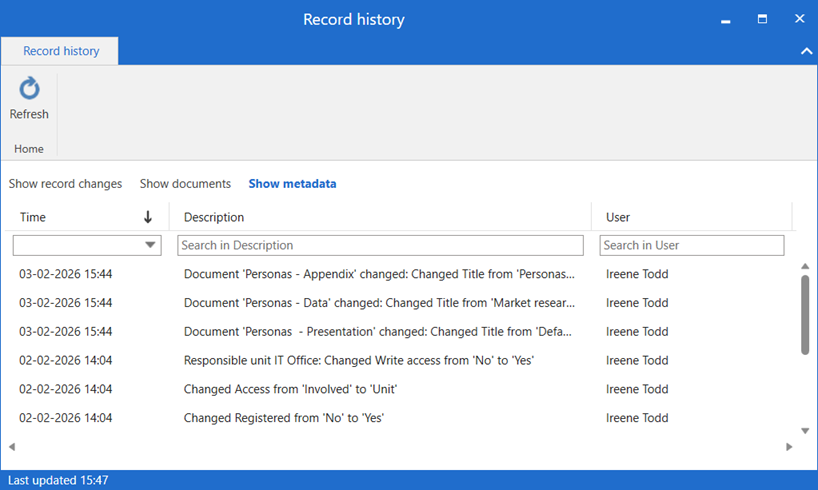
Task: Open the Record history ribbon tab
Action: (x=61, y=51)
